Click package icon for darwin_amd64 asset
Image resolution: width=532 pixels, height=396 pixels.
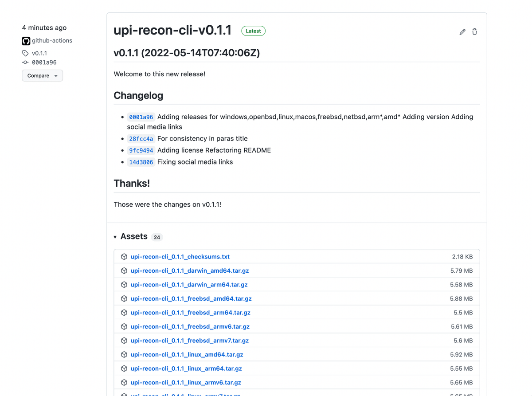tap(124, 271)
